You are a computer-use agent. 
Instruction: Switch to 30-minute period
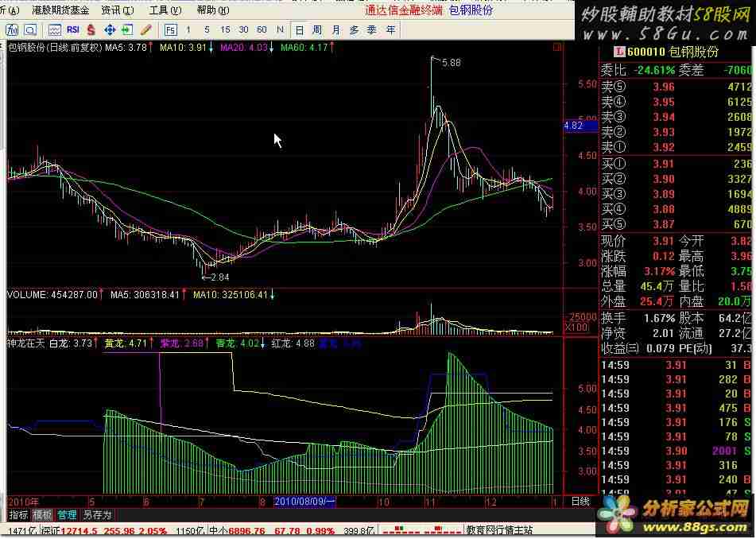pos(243,30)
